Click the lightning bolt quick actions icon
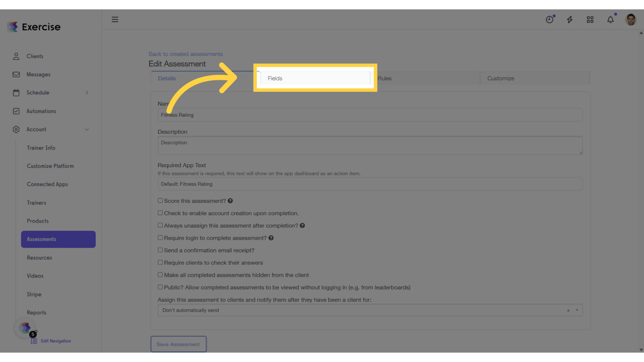 point(570,19)
